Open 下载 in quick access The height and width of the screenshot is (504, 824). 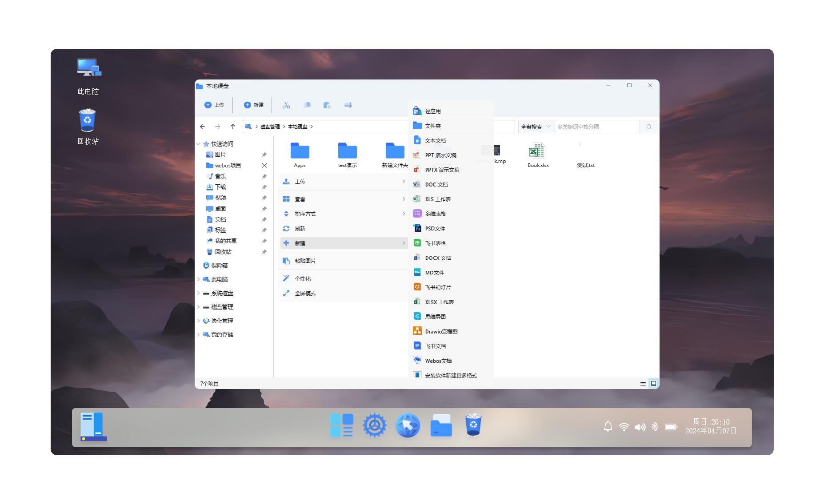click(x=216, y=187)
